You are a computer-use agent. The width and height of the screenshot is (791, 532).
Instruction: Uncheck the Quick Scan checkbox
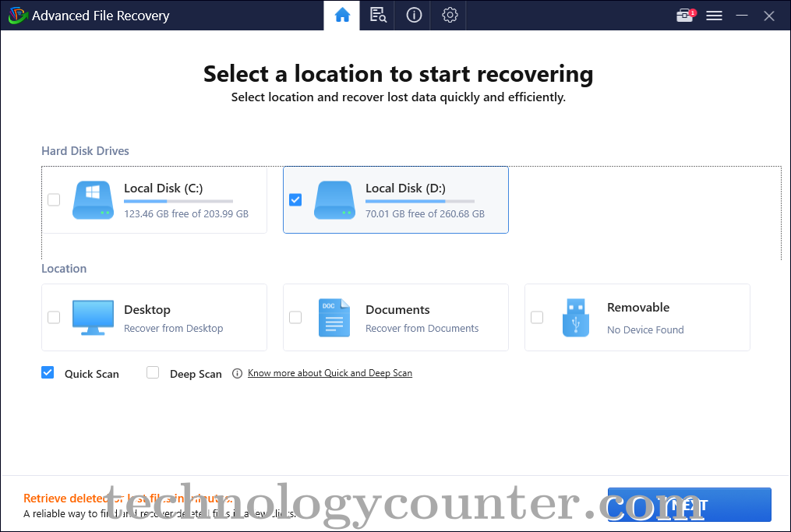(48, 372)
